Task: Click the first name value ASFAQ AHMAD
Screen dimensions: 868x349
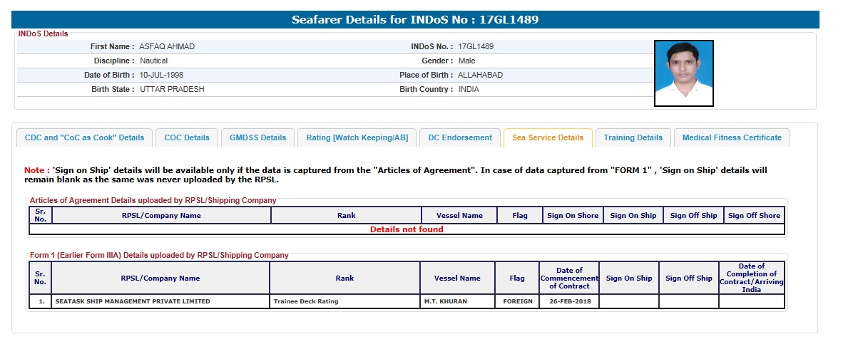Action: (167, 46)
